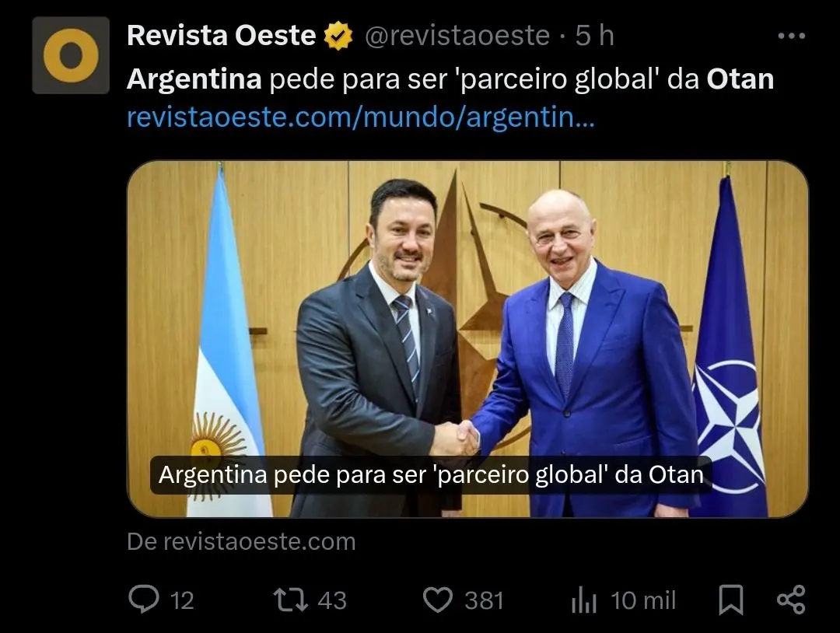Click the 43 reposts count

pyautogui.click(x=332, y=600)
